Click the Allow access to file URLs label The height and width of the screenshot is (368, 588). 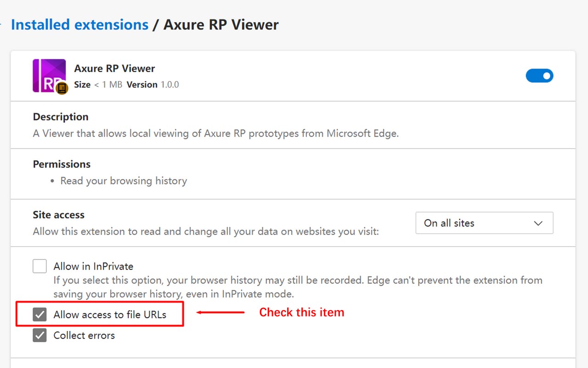coord(110,315)
